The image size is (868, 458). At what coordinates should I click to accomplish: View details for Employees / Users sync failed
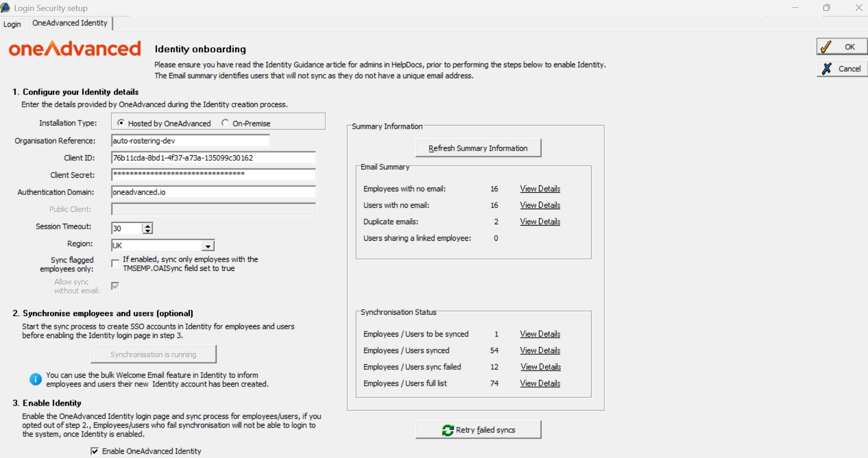(x=540, y=367)
